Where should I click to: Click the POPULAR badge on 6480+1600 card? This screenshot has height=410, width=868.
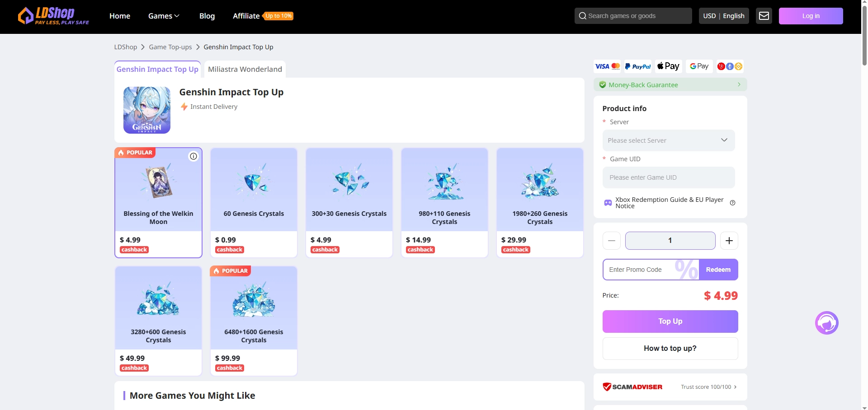[x=231, y=271]
